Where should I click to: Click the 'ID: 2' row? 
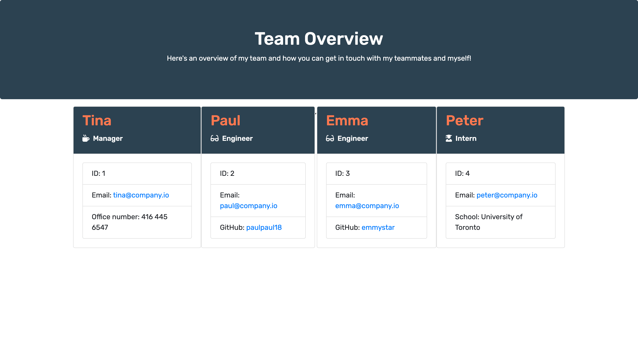258,174
